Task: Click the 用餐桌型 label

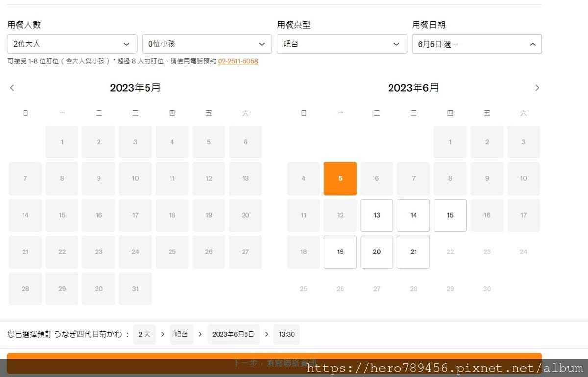Action: [294, 25]
